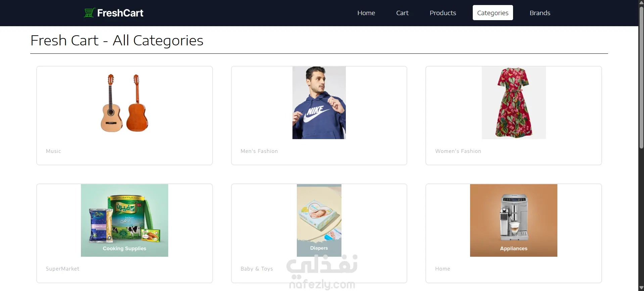The height and width of the screenshot is (291, 644).
Task: Click the Nike hoodie man image
Action: click(319, 103)
